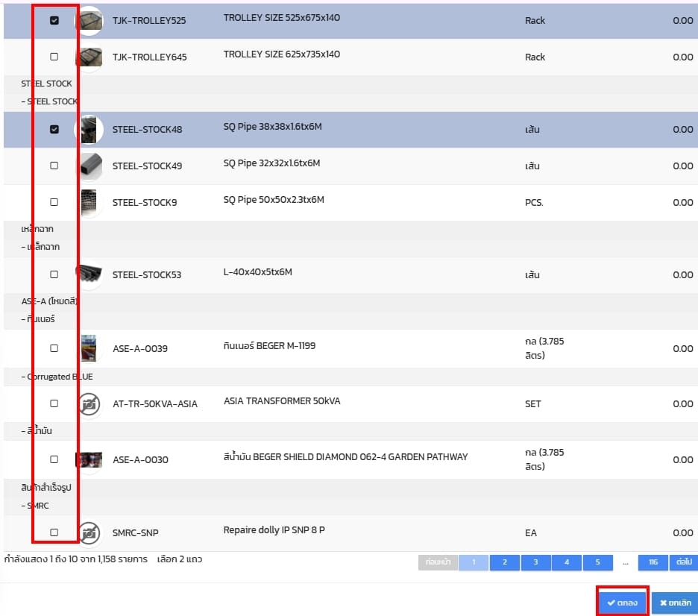
Task: Click the ต่อไป next page button
Action: point(683,562)
